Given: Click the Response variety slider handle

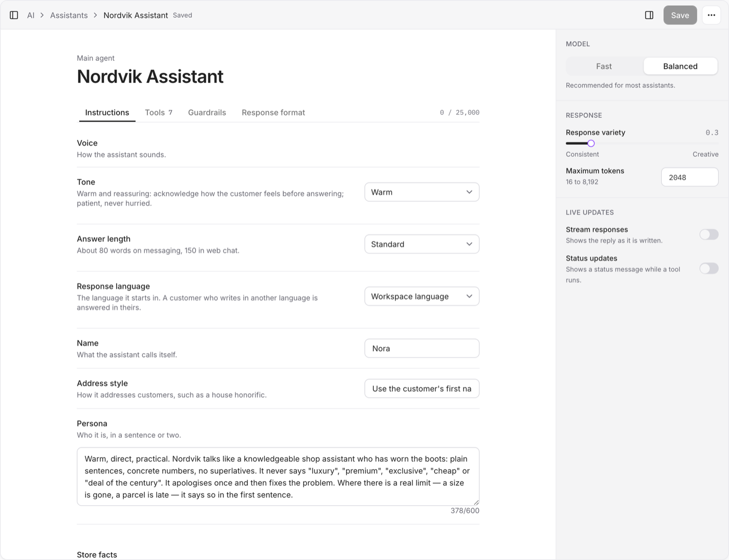Looking at the screenshot, I should tap(591, 143).
